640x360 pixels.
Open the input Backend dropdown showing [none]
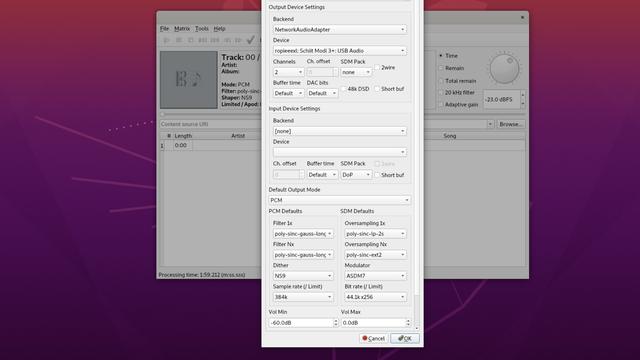[340, 131]
